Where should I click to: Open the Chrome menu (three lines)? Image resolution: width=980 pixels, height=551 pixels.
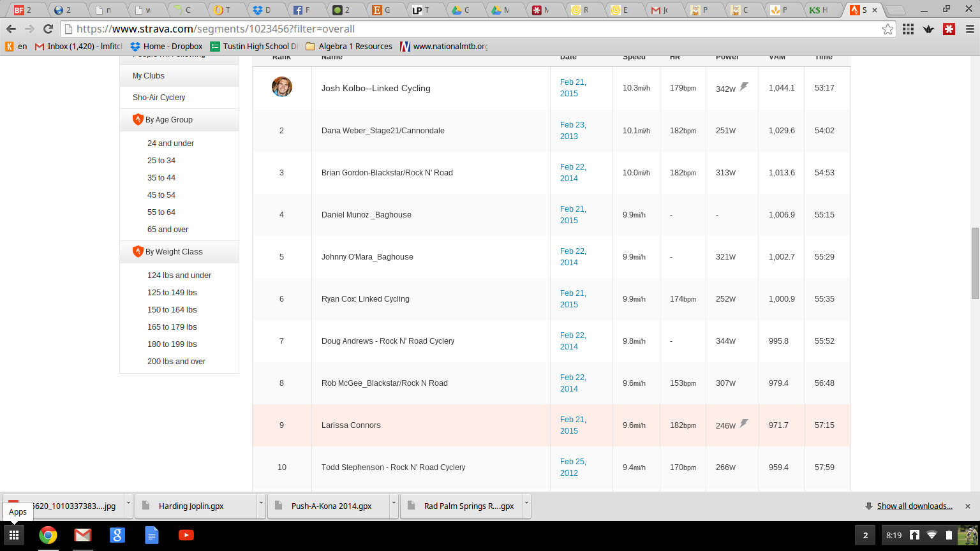click(970, 29)
